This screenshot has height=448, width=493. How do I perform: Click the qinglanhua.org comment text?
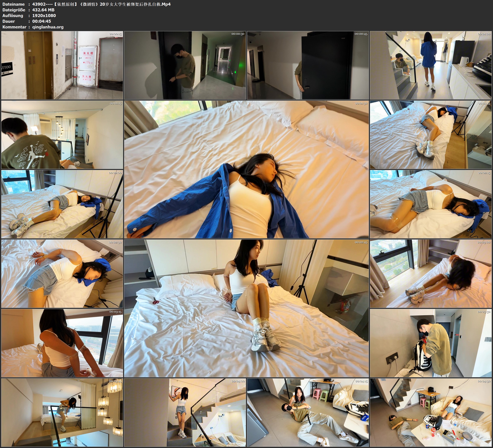(48, 27)
